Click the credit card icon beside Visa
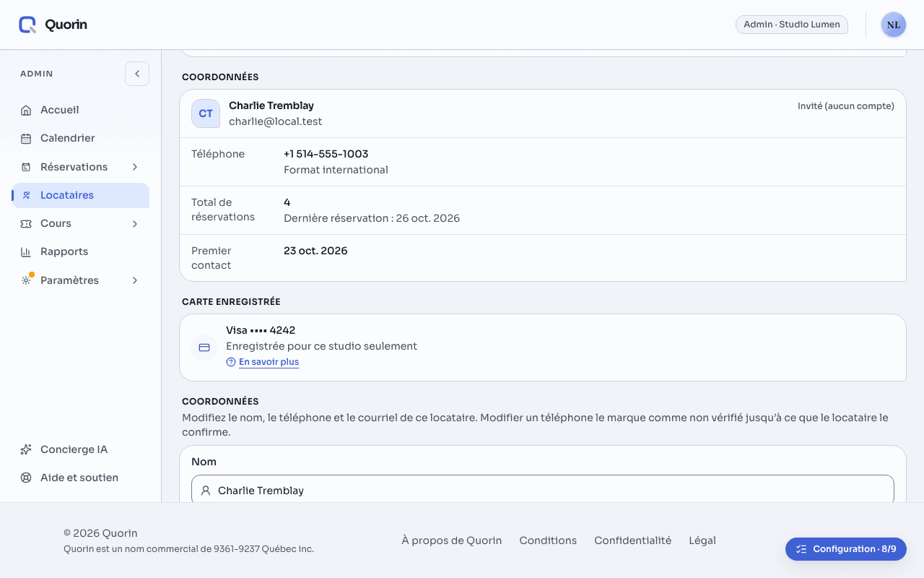 click(x=204, y=348)
